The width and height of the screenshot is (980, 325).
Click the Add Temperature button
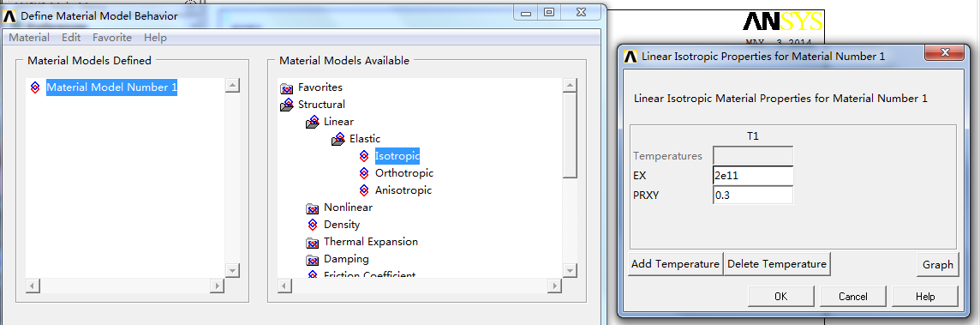point(675,264)
